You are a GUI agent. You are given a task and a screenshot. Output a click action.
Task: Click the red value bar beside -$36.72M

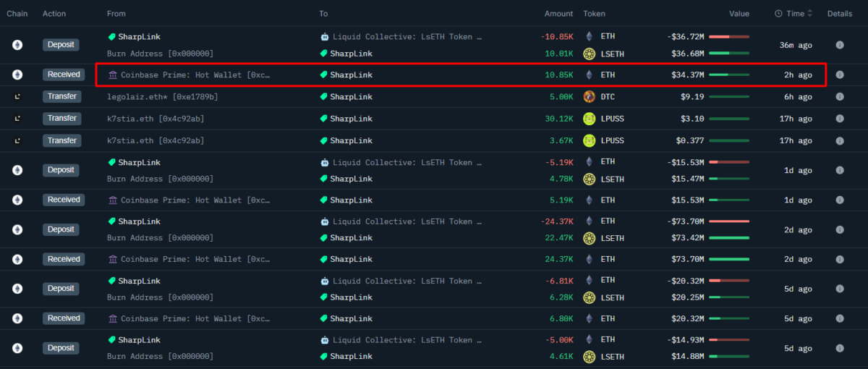pos(729,36)
